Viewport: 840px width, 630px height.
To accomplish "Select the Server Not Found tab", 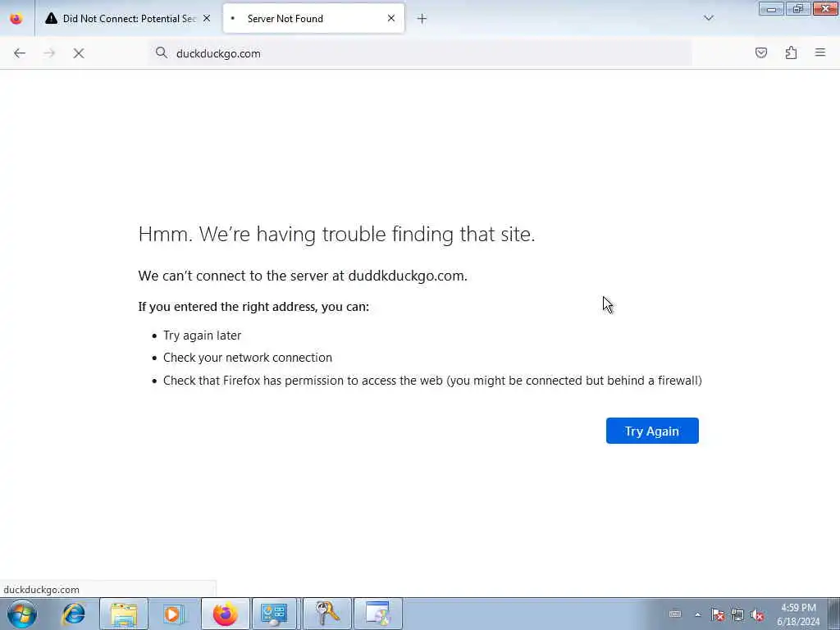I will (313, 19).
